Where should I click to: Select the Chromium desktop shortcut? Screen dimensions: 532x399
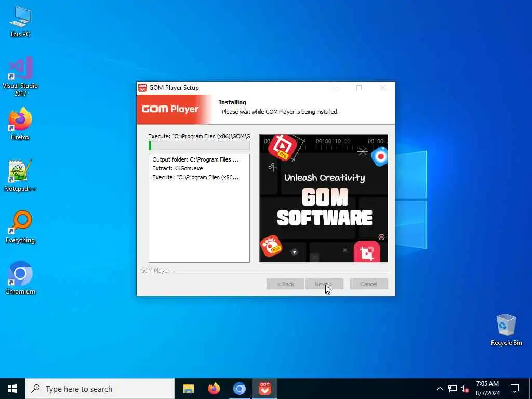(20, 278)
